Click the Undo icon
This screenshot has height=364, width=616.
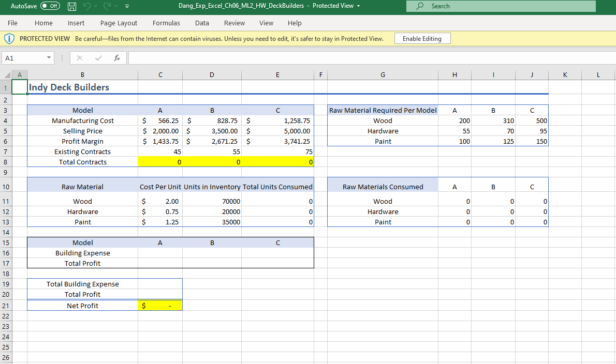(86, 6)
